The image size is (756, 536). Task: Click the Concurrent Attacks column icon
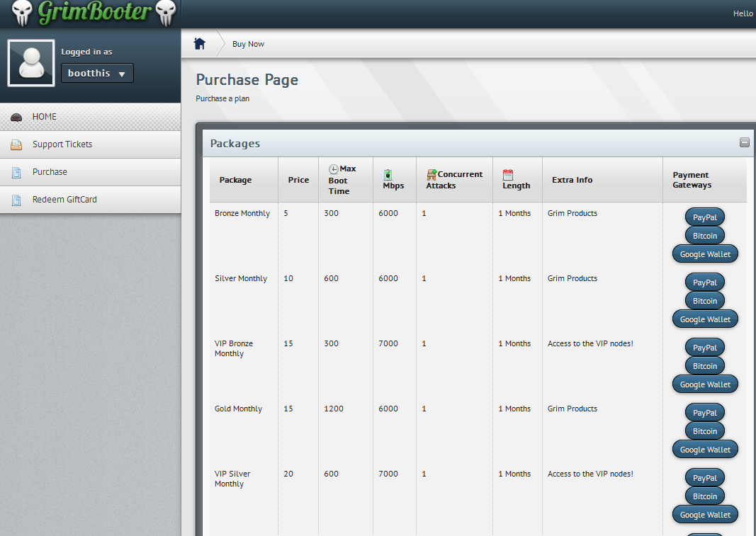click(431, 174)
